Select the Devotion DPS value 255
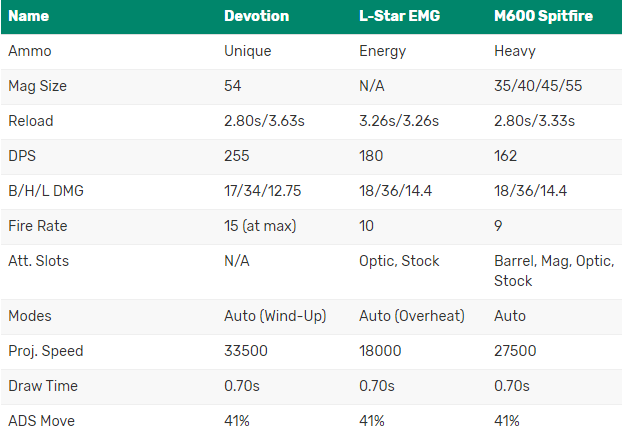This screenshot has width=623, height=439. point(236,156)
